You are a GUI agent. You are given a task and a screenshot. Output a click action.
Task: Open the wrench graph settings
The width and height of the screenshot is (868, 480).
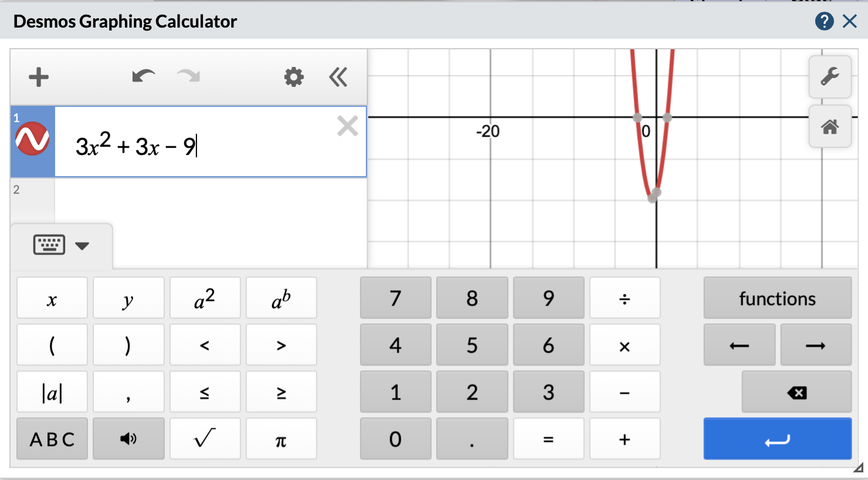(x=830, y=77)
